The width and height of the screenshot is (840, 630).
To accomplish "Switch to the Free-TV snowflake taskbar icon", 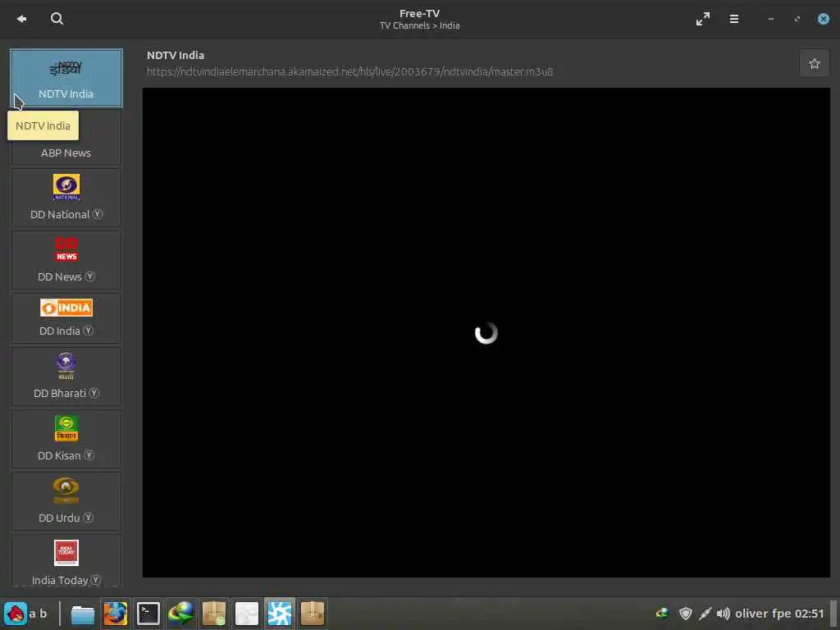I will (279, 614).
